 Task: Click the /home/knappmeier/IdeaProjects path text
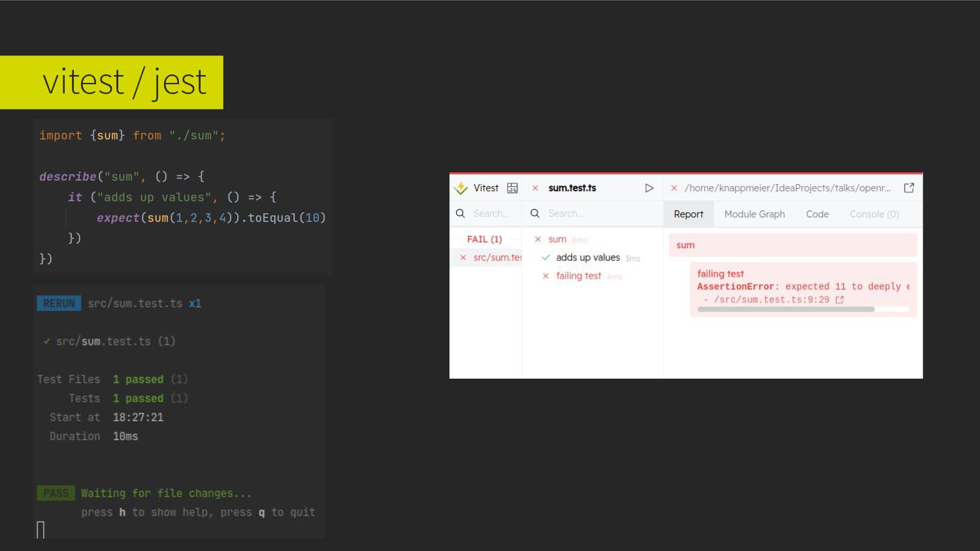pyautogui.click(x=787, y=188)
